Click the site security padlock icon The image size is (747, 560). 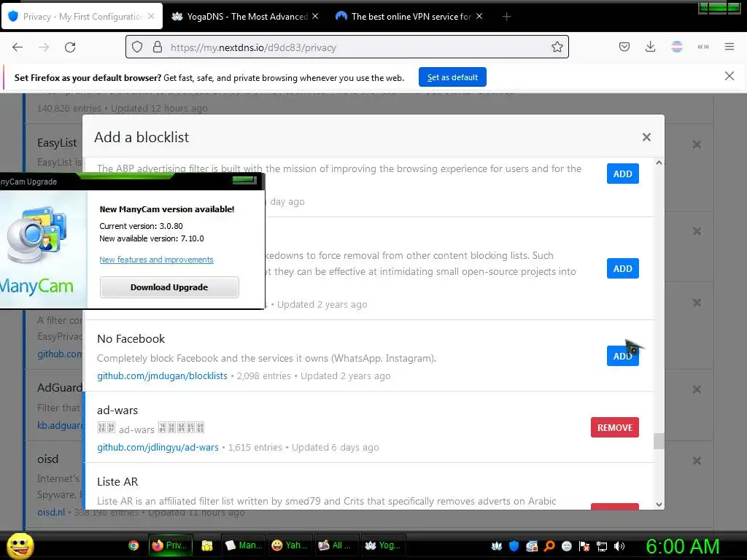(x=158, y=47)
